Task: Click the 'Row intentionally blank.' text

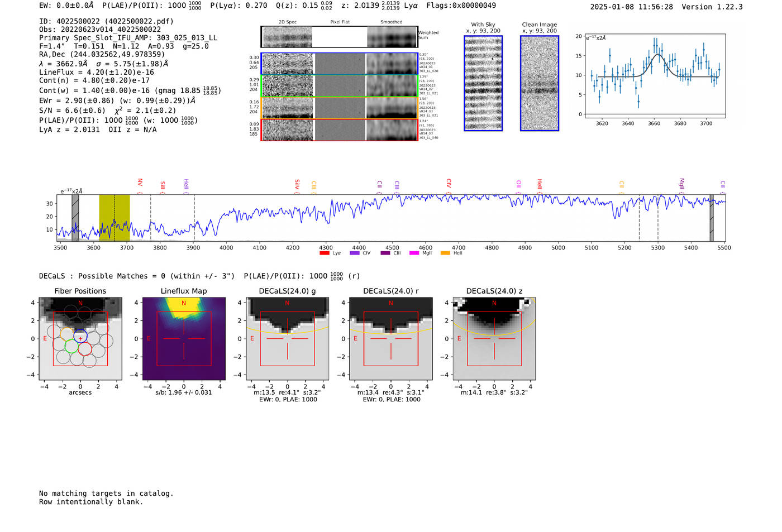Action: coord(91,502)
